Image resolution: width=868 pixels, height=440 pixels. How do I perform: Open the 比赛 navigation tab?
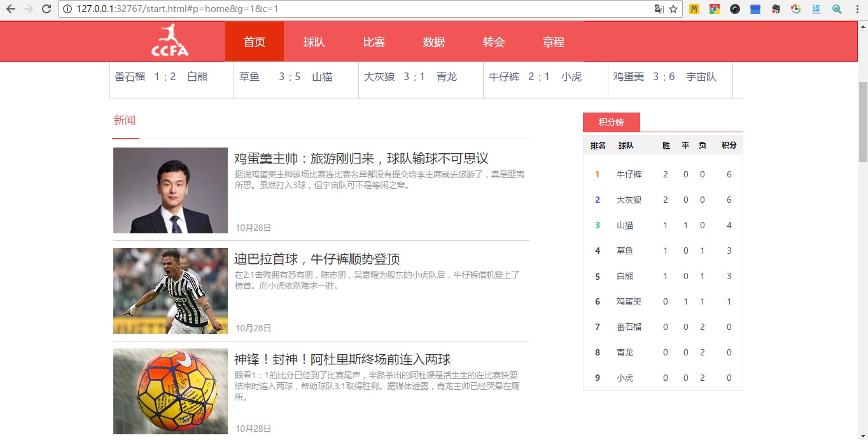point(374,42)
